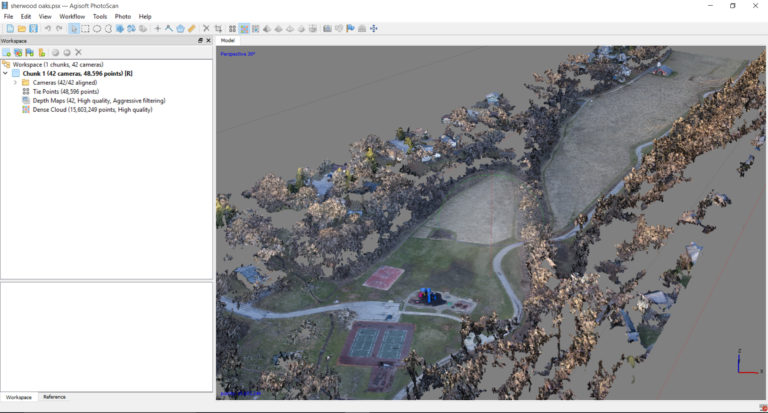This screenshot has height=413, width=768.
Task: Open the Workflow menu
Action: (72, 16)
